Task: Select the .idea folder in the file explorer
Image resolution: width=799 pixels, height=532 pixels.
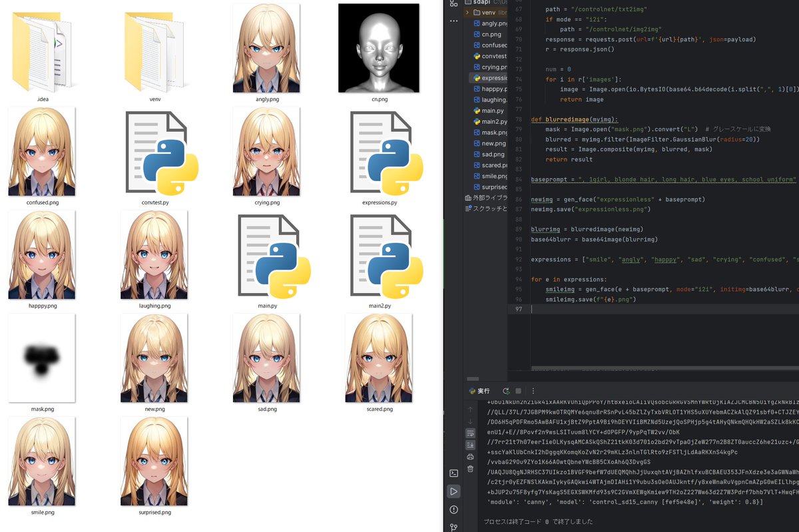Action: pyautogui.click(x=43, y=53)
